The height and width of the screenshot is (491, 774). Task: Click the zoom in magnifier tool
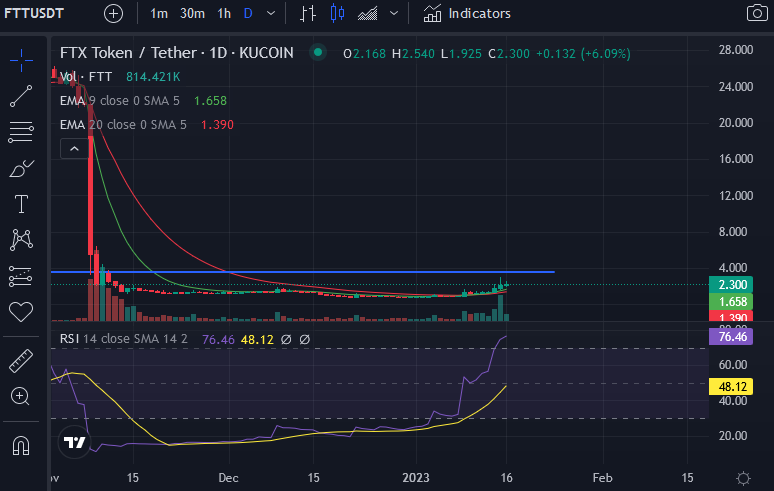21,396
